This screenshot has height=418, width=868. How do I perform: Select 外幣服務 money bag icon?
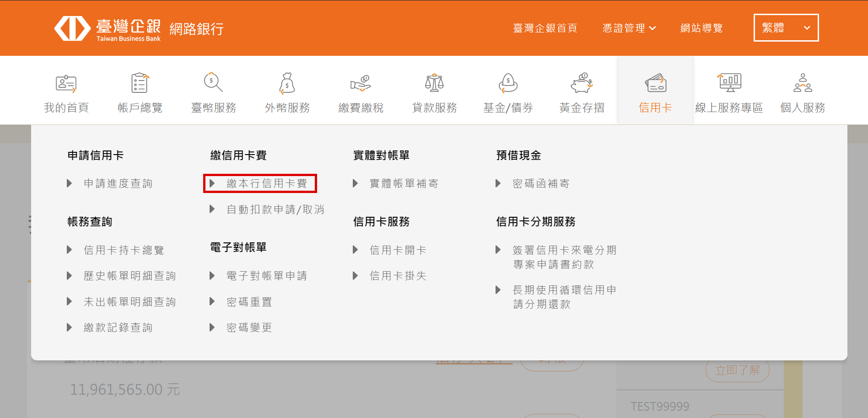287,83
